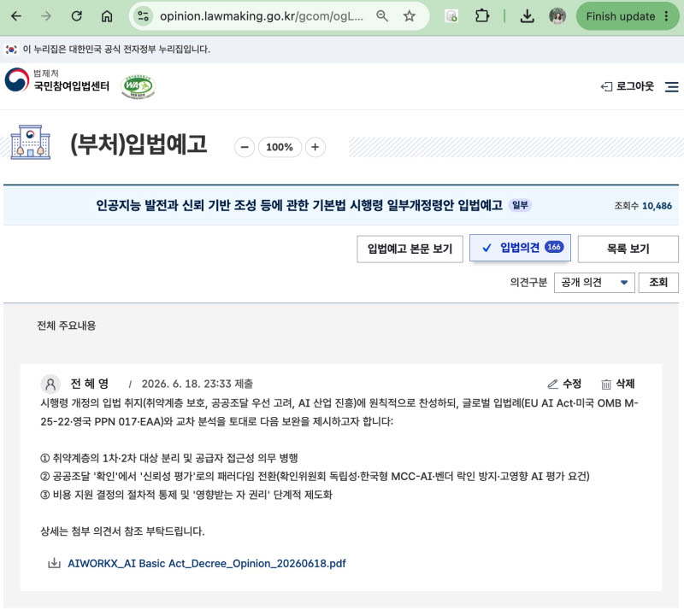Go back to the previous page
The height and width of the screenshot is (616, 684).
16,16
